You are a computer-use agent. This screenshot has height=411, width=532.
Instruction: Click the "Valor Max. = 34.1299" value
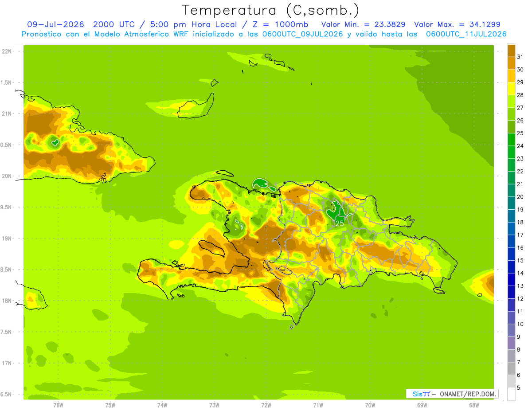[458, 24]
